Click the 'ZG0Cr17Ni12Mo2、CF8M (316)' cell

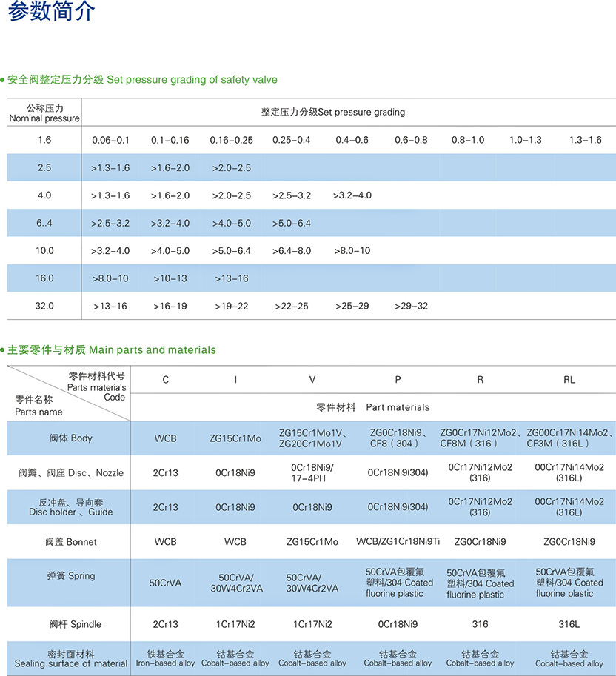[x=481, y=438]
